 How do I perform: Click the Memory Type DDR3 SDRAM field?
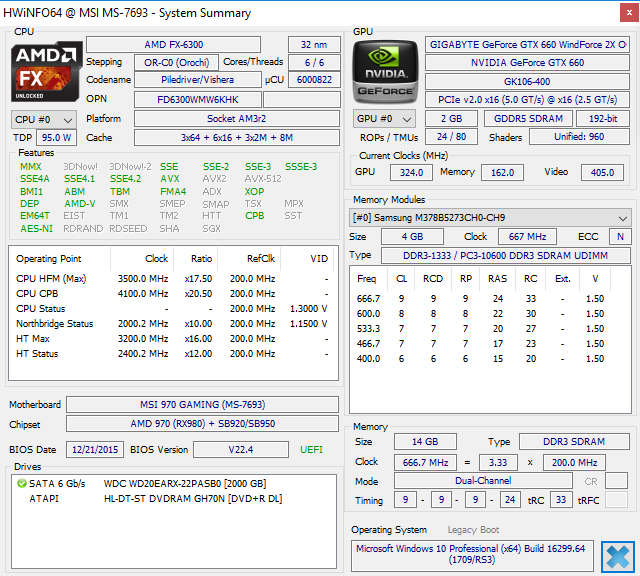574,442
